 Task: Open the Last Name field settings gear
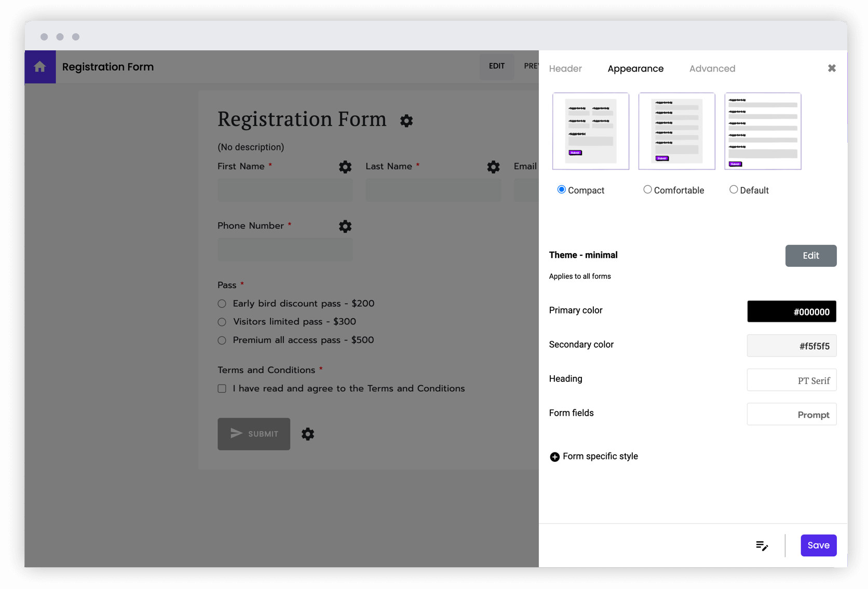(x=493, y=167)
